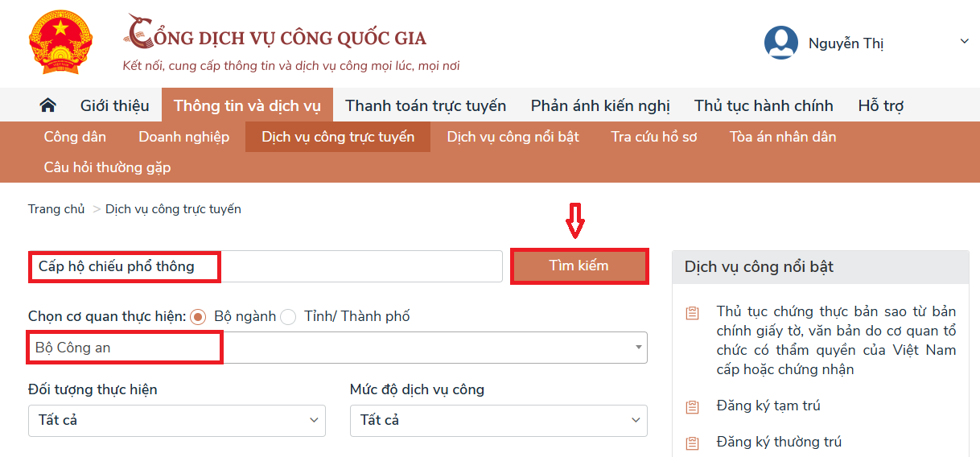Click the home icon in navigation bar
The width and height of the screenshot is (980, 457).
48,105
